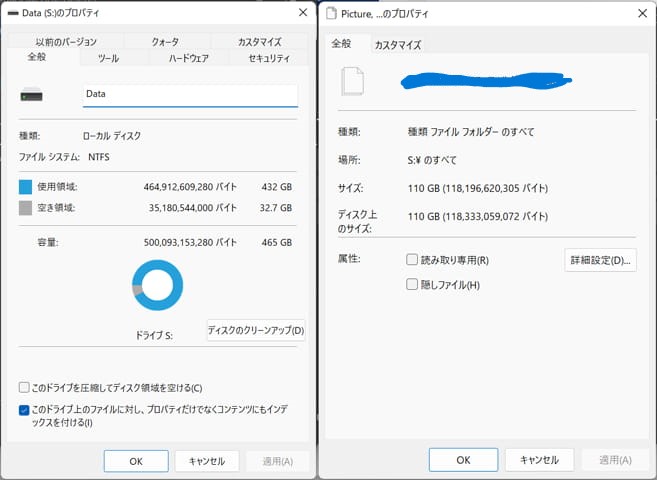
Task: Click キャンセル in Data properties window
Action: [207, 461]
